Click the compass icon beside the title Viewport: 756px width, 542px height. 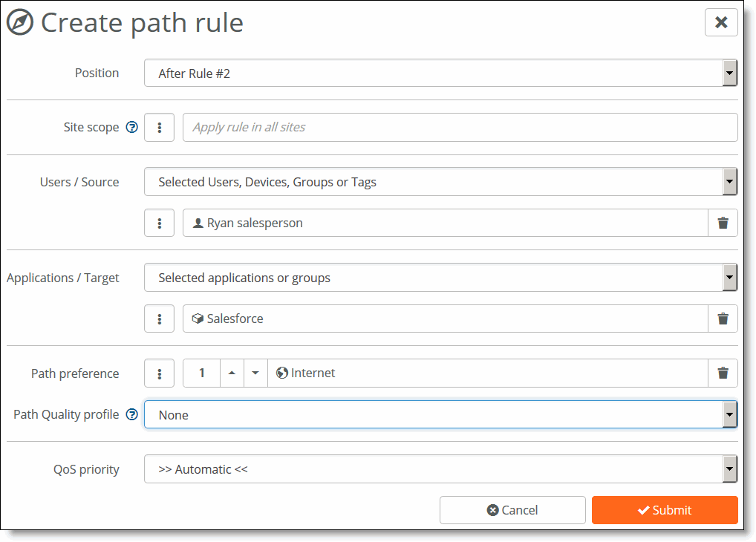click(x=20, y=22)
